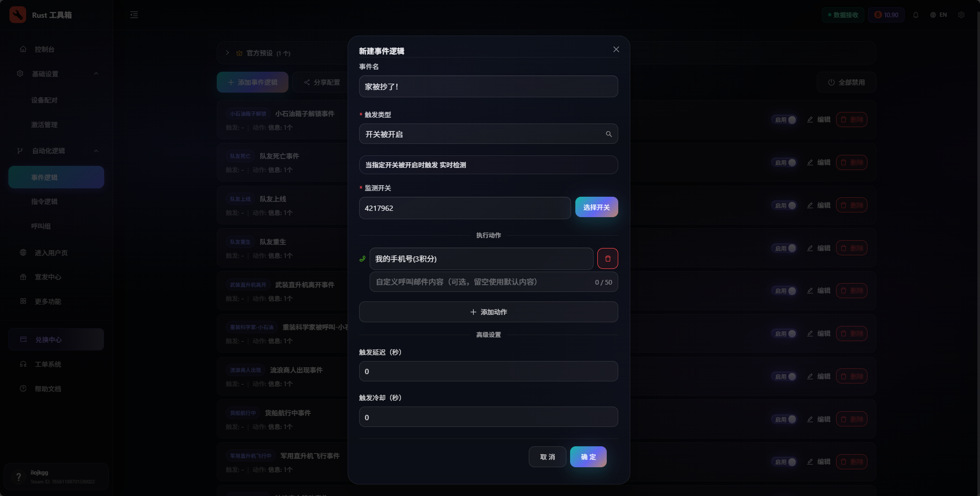Confirm with the 确定 button

tap(588, 457)
